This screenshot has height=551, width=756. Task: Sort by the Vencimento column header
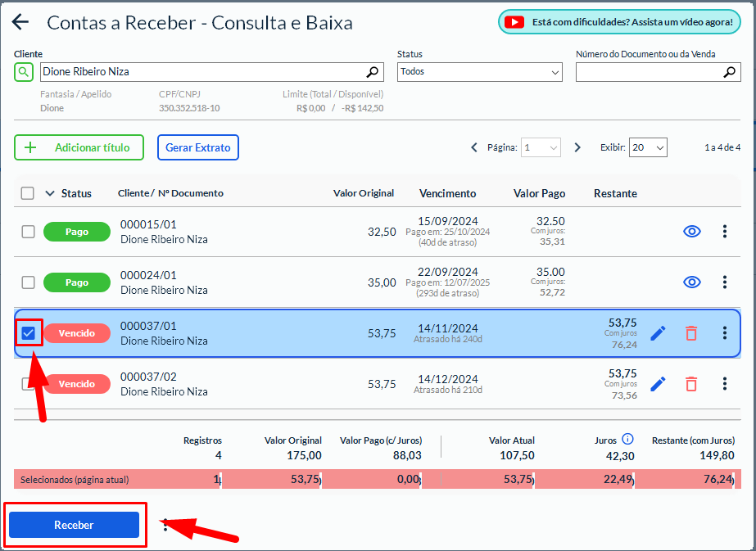click(447, 193)
